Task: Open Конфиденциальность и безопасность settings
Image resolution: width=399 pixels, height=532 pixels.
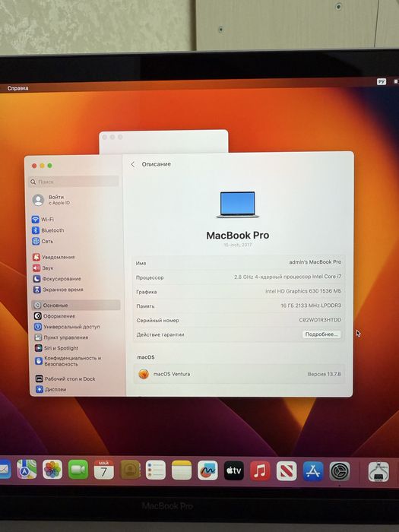Action: click(x=68, y=361)
